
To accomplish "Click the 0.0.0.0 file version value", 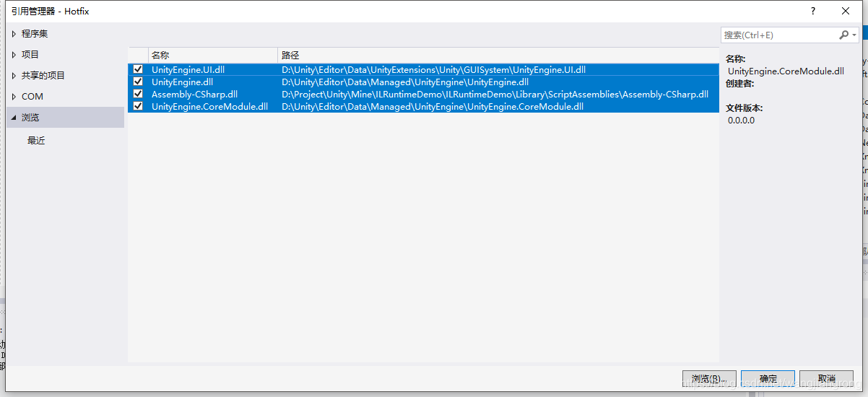I will coord(741,121).
